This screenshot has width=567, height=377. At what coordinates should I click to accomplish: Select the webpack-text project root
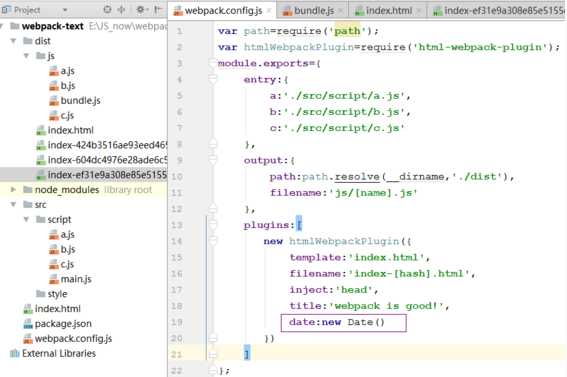click(52, 26)
